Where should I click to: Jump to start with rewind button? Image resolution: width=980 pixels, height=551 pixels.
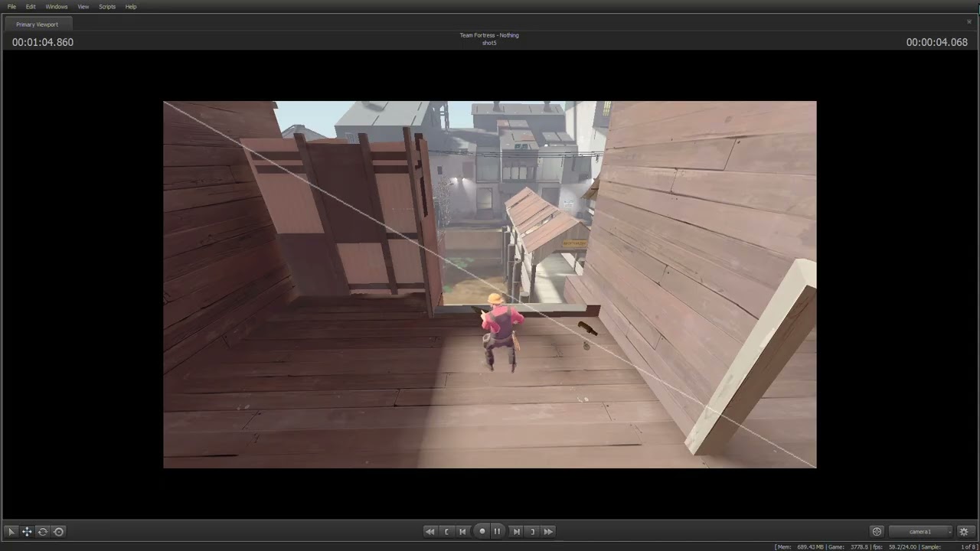click(x=430, y=531)
